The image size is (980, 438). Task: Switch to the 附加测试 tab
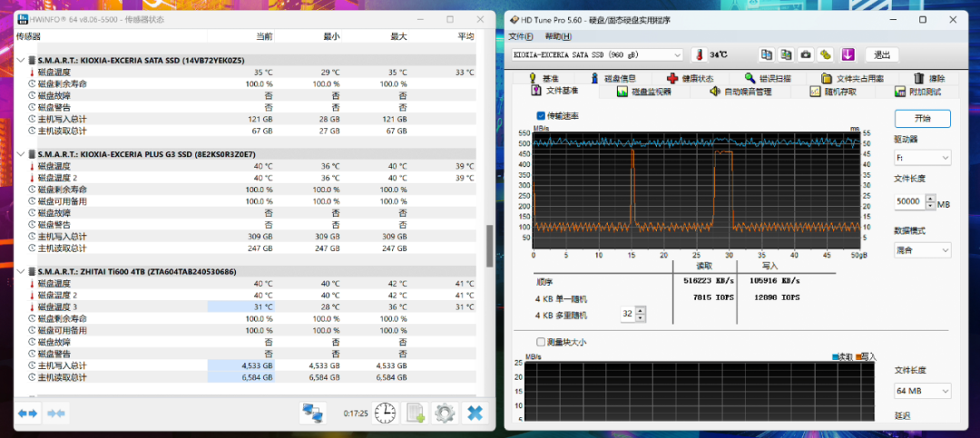click(x=918, y=92)
